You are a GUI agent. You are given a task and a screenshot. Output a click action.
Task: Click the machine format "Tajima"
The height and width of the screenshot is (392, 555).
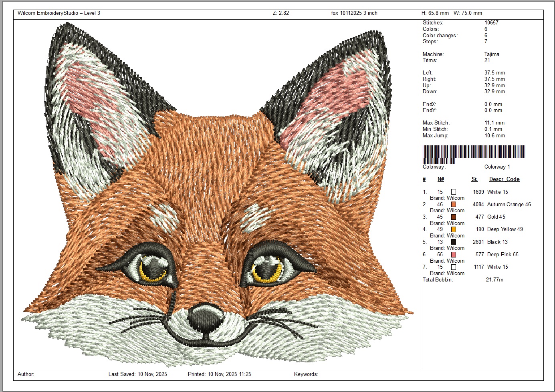492,54
